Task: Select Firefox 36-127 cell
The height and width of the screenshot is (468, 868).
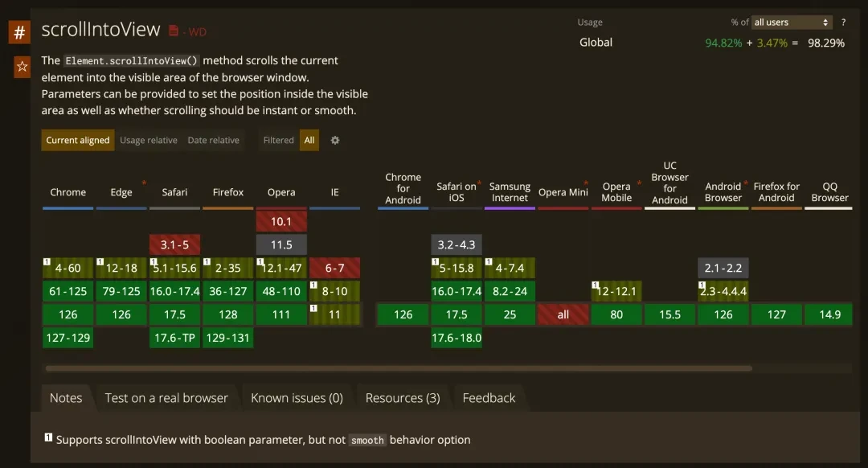Action: 228,291
